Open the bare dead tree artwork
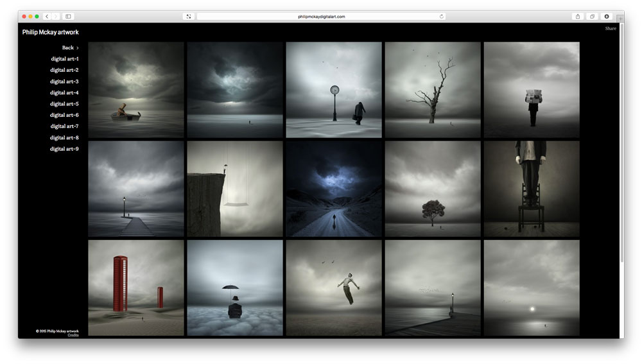The height and width of the screenshot is (364, 642). (433, 90)
